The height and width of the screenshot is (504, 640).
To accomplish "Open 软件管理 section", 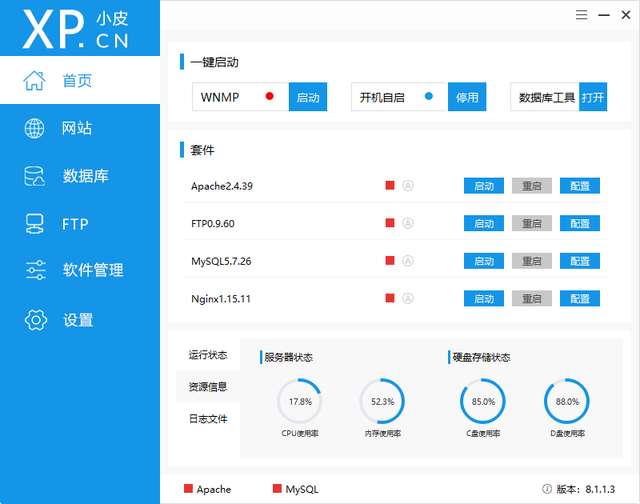I will click(x=80, y=270).
